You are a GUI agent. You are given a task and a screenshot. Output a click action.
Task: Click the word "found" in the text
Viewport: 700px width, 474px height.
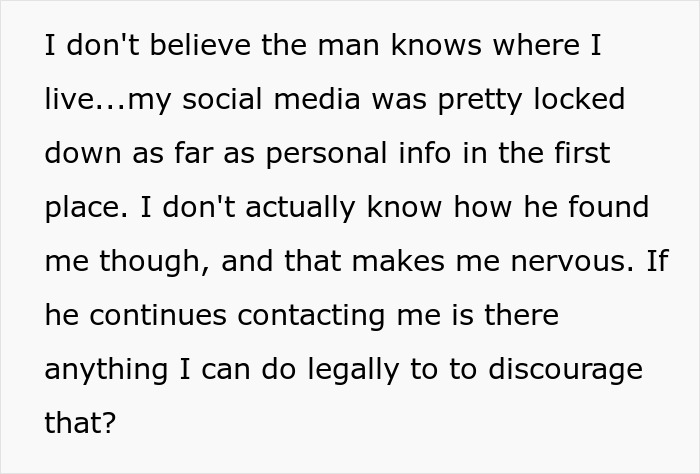tap(602, 208)
